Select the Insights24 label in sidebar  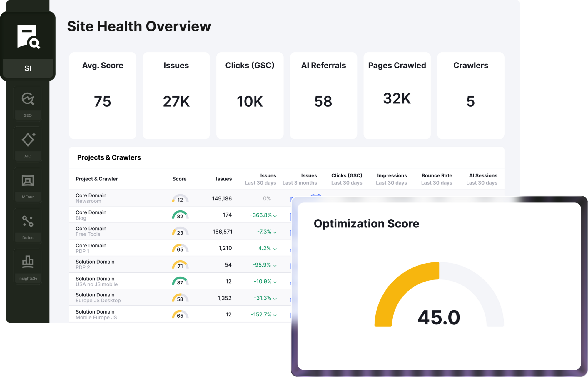28,279
